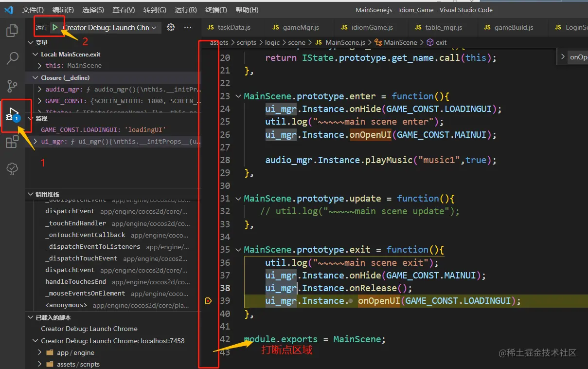This screenshot has width=588, height=369.
Task: Open debug view more actions ellipsis
Action: click(x=188, y=28)
